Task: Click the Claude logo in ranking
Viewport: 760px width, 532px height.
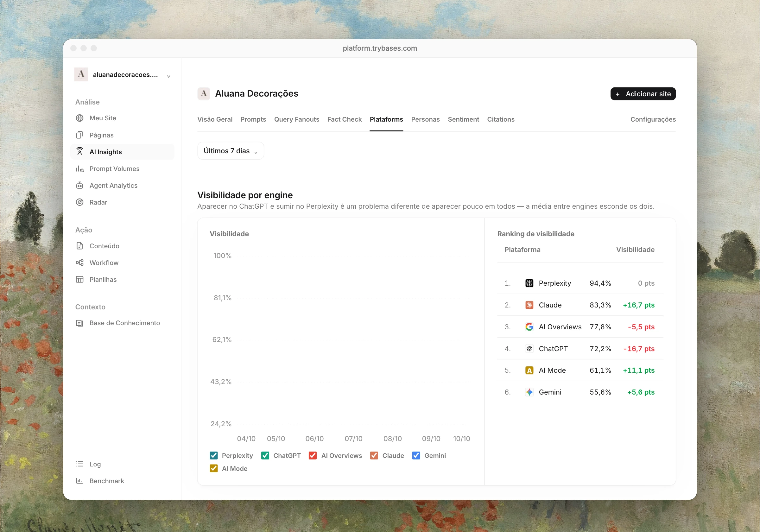Action: click(x=529, y=305)
